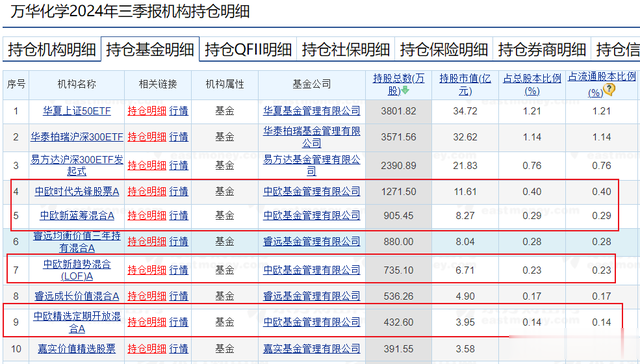Open 中欧基金管理有限公司 link in row 5
This screenshot has width=640, height=364.
click(x=311, y=215)
